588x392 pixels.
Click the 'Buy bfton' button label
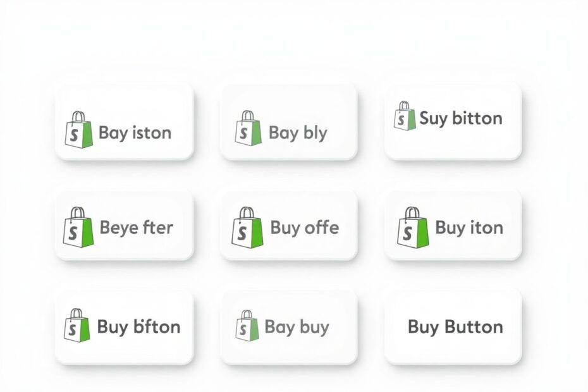point(138,327)
